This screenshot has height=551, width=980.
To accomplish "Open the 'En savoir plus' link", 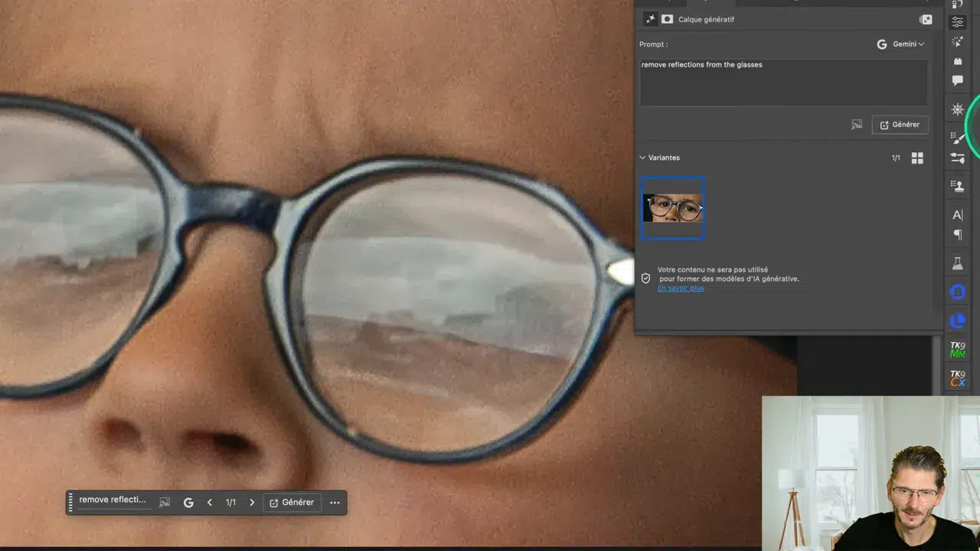I will [681, 288].
